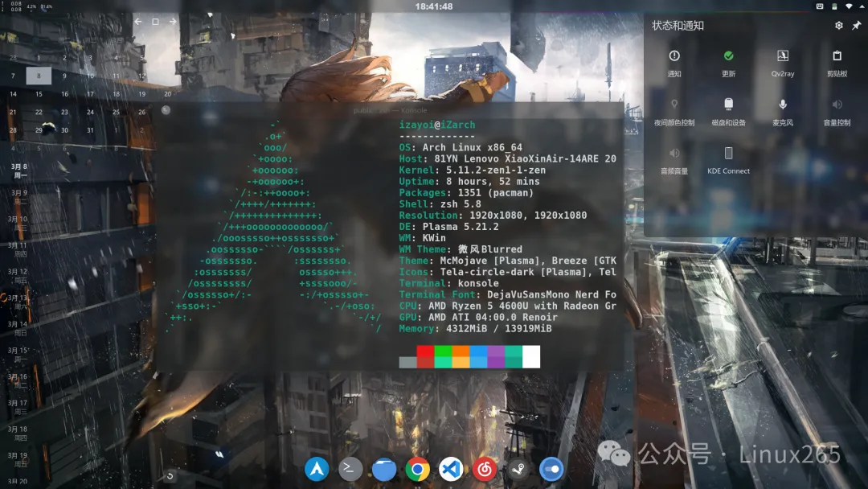This screenshot has width=868, height=489.
Task: Click the circular refresh icon at bottom left
Action: [170, 475]
